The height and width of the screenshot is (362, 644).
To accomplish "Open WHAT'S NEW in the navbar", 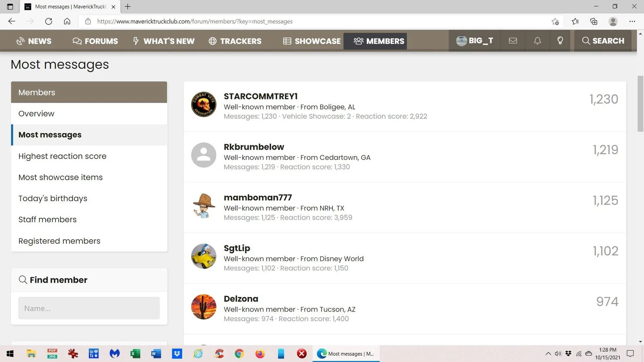I will [x=164, y=41].
